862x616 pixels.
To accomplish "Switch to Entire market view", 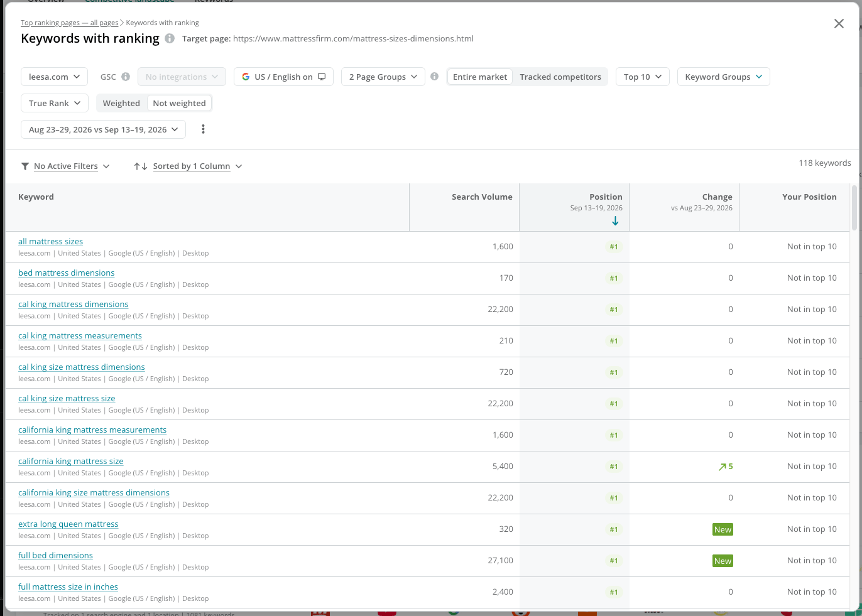I will tap(480, 77).
